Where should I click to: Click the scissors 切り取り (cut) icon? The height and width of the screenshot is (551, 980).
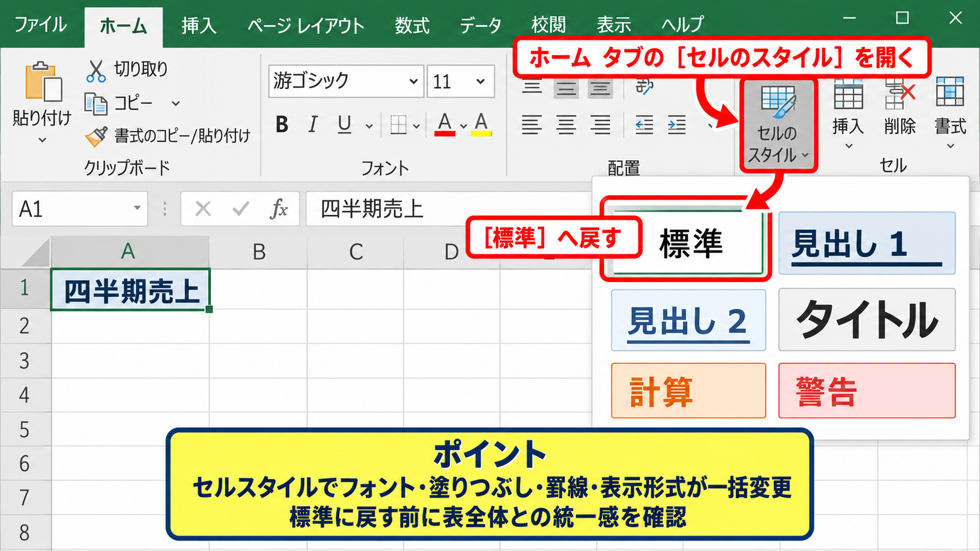pyautogui.click(x=96, y=70)
